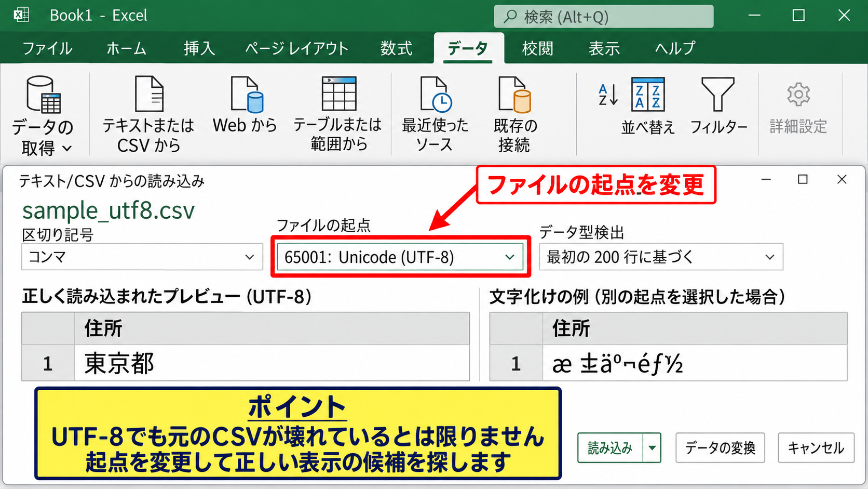
Task: Click the Excel app icon in title bar
Action: (x=21, y=15)
